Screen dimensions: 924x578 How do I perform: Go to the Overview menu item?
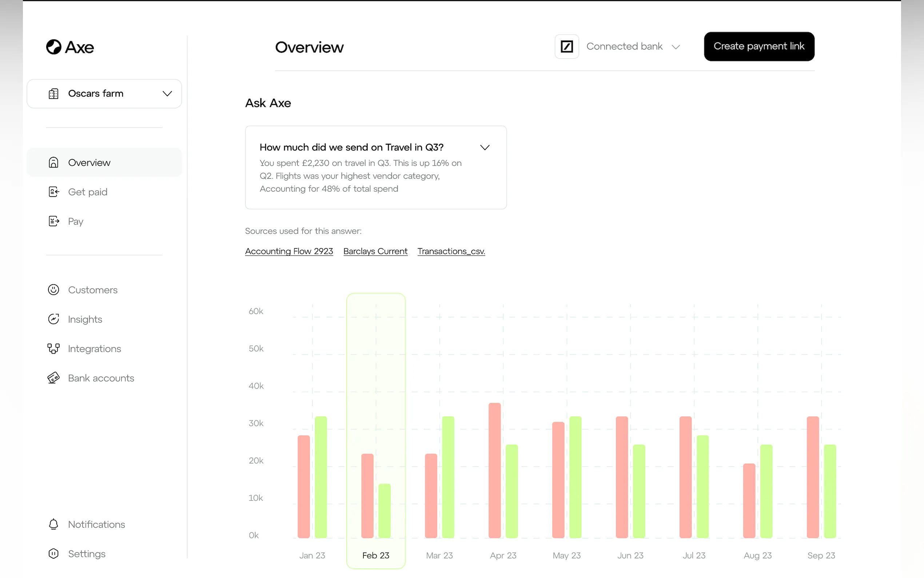point(89,162)
